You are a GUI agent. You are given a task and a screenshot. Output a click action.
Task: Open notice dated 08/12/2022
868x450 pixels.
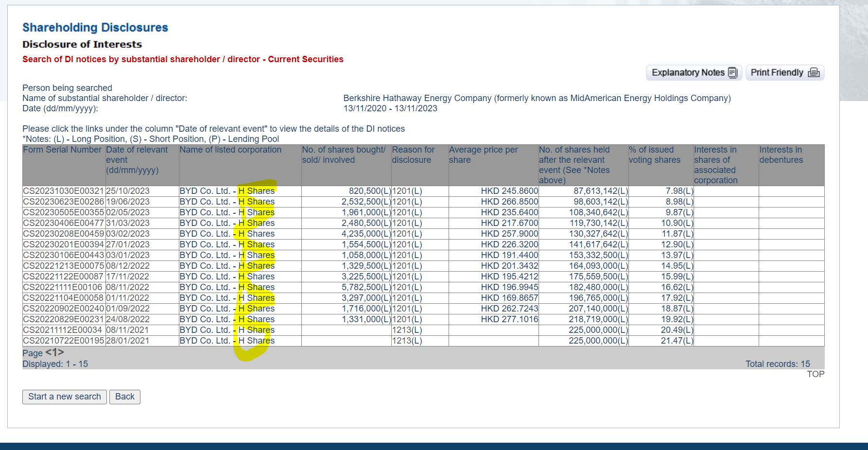point(128,266)
